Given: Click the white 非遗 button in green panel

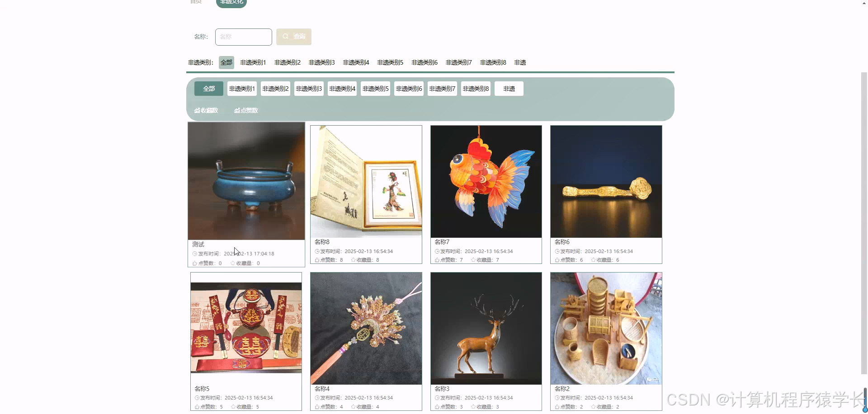Looking at the screenshot, I should point(509,89).
